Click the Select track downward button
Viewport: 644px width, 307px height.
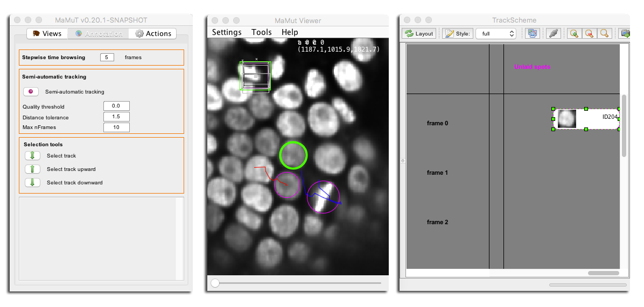coord(32,182)
